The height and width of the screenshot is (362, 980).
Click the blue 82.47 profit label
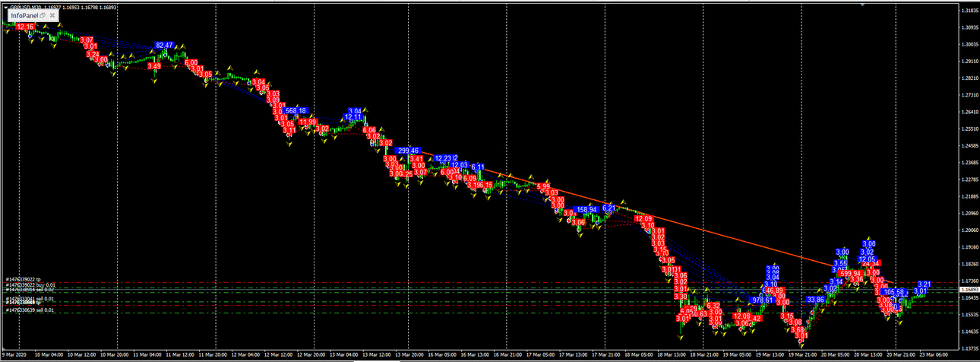tap(164, 46)
